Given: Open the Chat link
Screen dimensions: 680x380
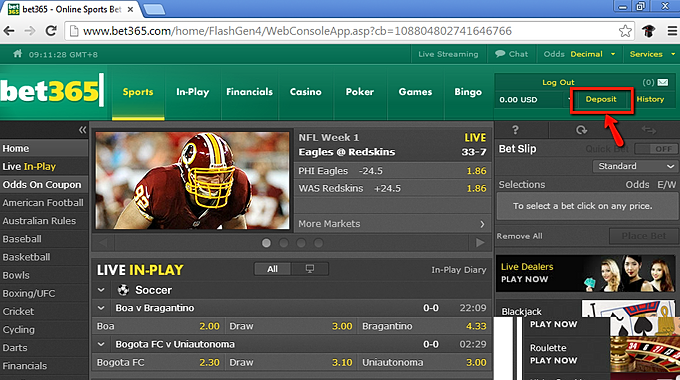Looking at the screenshot, I should [512, 54].
